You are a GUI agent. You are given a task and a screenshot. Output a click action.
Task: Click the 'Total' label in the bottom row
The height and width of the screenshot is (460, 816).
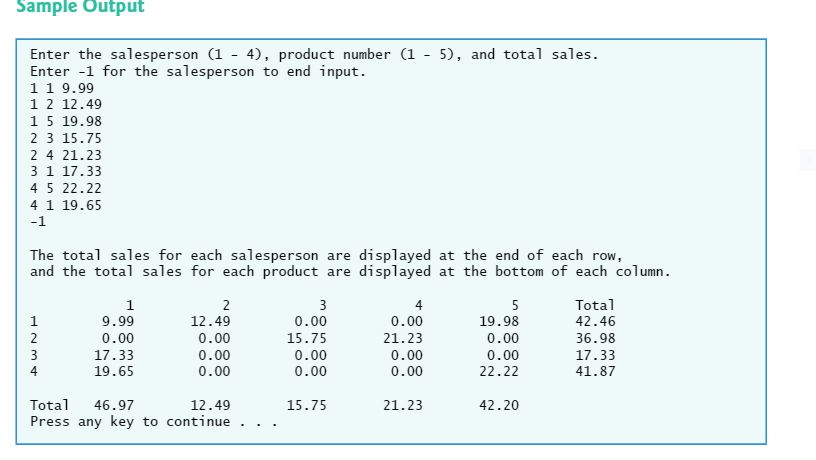click(x=49, y=405)
